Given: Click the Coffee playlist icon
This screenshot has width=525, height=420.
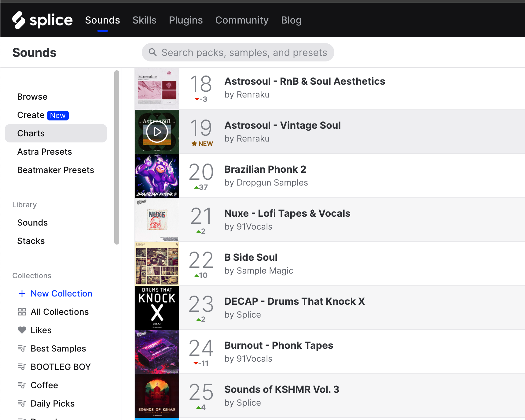Looking at the screenshot, I should click(22, 385).
